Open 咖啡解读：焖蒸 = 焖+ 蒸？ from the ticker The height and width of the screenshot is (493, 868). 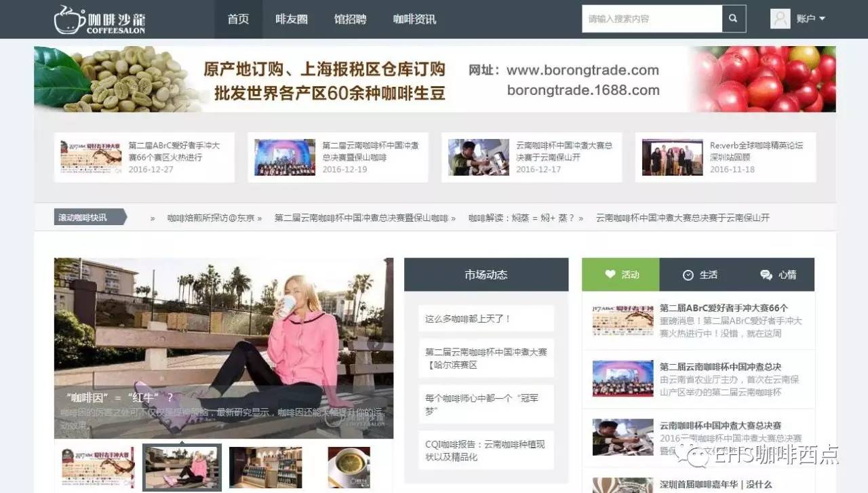coord(522,218)
